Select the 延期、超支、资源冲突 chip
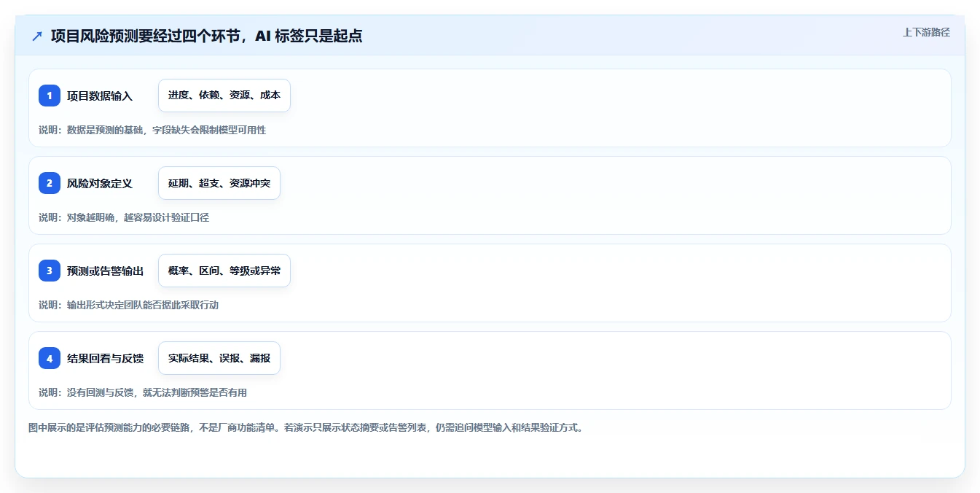 point(219,183)
